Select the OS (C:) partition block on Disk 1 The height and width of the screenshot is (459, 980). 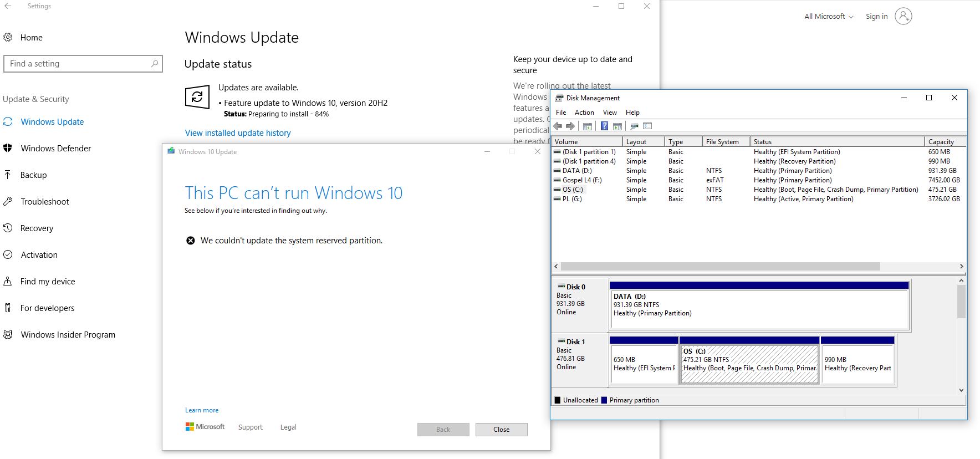749,360
